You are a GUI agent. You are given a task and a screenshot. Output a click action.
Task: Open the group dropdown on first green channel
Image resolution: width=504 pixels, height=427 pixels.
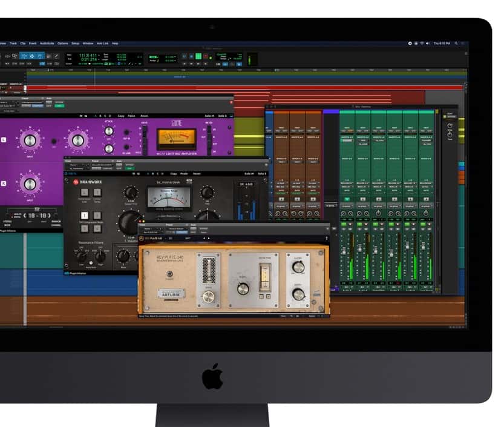[347, 206]
